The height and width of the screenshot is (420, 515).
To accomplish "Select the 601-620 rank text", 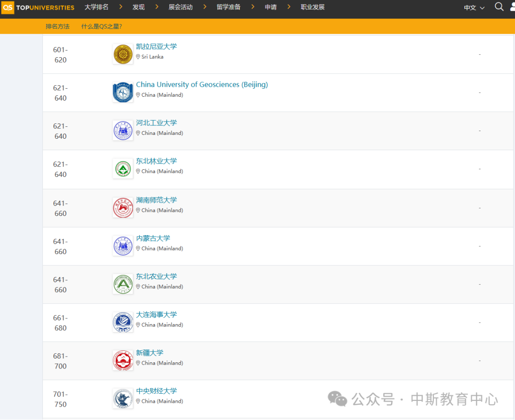I will 61,55.
